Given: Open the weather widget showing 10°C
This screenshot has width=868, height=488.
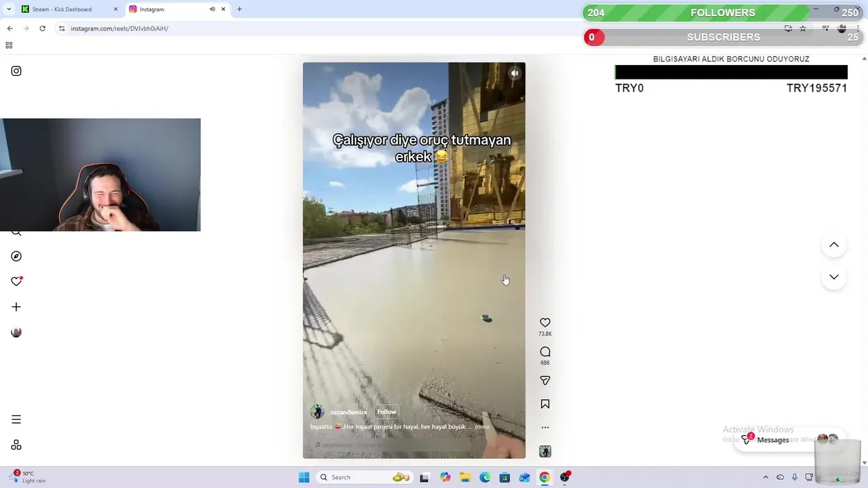Looking at the screenshot, I should click(x=28, y=477).
